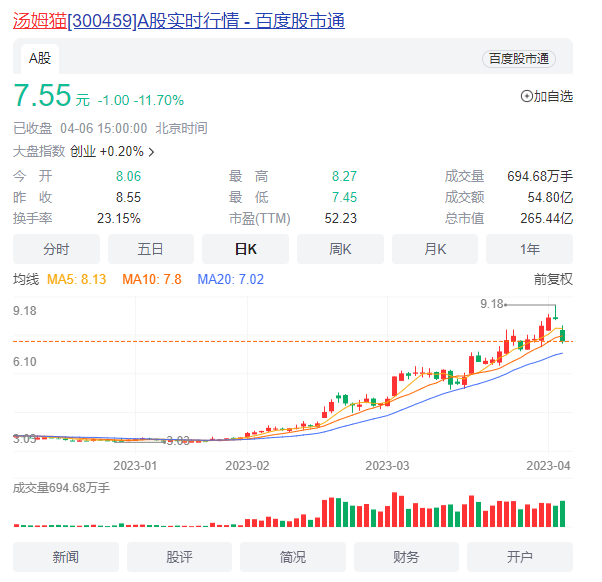Click the 9.18 high marker on chart

(491, 304)
